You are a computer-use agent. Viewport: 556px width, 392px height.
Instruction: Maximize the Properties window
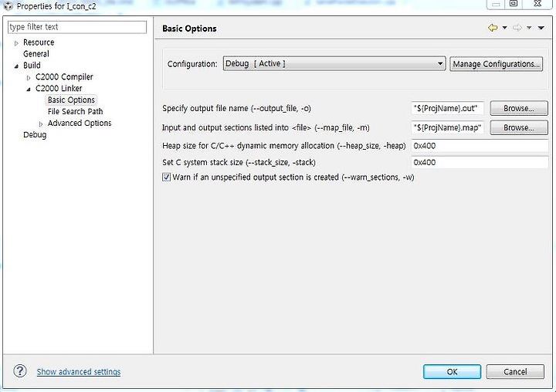click(514, 4)
